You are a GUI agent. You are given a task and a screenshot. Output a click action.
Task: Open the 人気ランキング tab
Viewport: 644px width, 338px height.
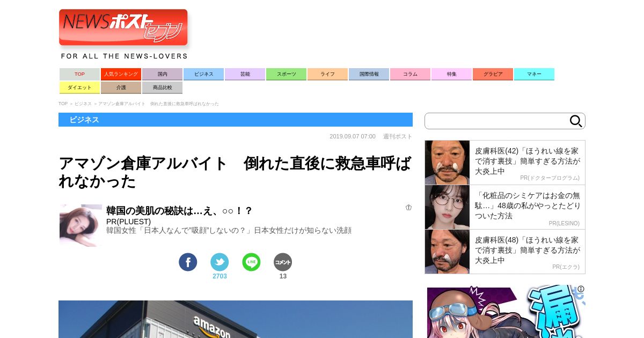pos(121,74)
